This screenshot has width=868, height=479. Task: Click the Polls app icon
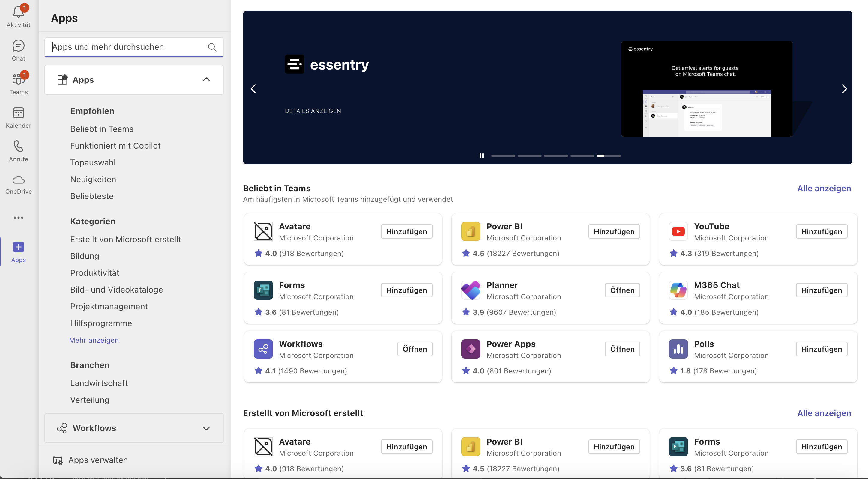[x=678, y=349]
